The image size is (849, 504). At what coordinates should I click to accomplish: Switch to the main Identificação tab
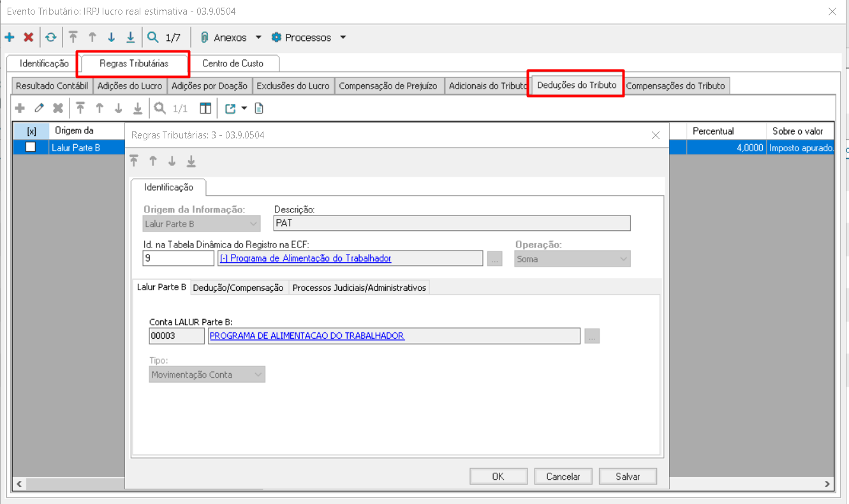pos(44,63)
